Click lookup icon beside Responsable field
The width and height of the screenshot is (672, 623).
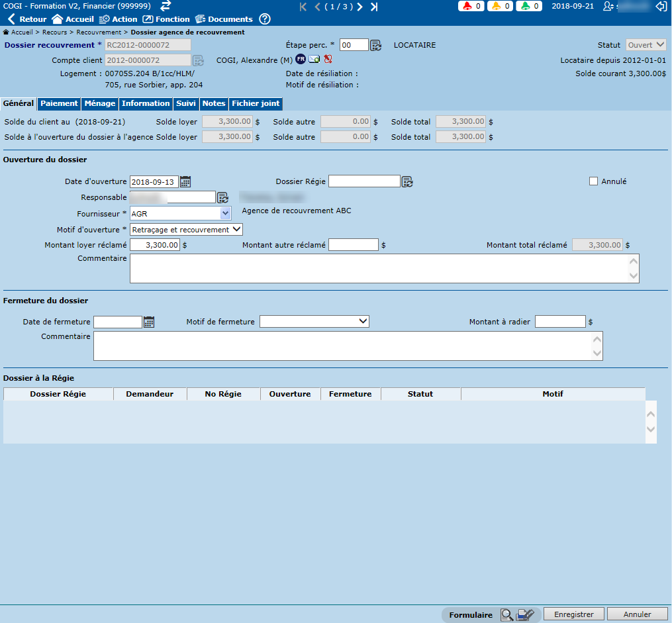click(x=222, y=197)
